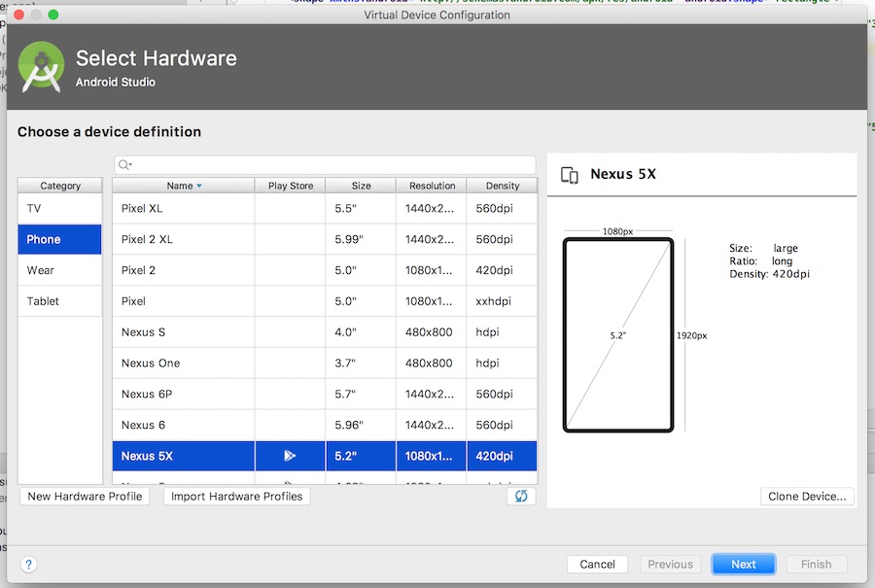This screenshot has width=875, height=588.
Task: Select the Nexus 5X device row
Action: pos(325,456)
